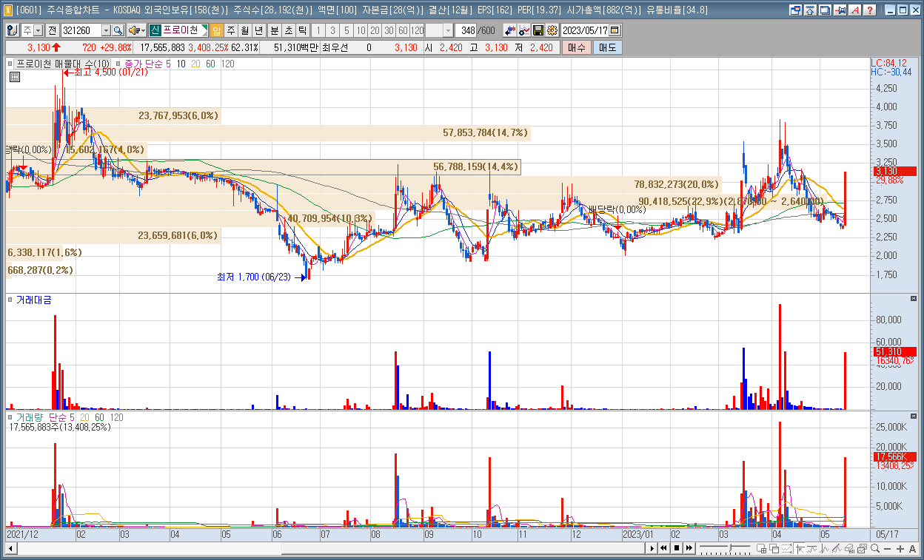Select monthly (월) chart period
924x560 pixels.
[x=244, y=30]
